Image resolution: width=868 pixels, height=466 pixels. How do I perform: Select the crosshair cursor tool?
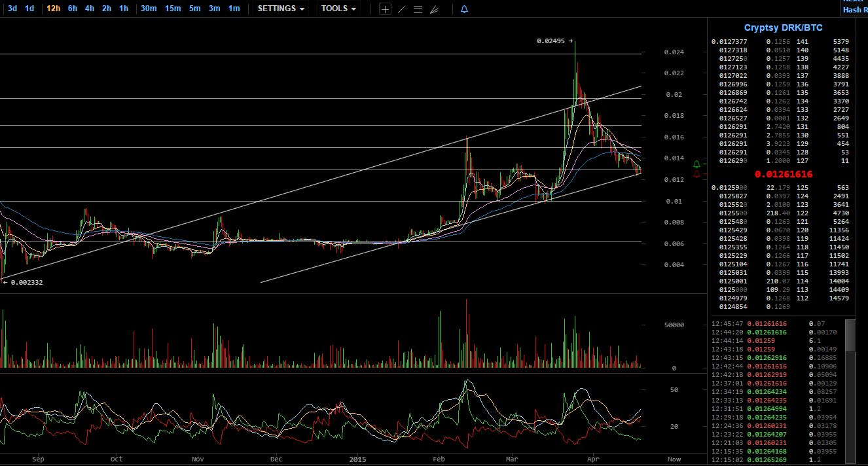point(385,9)
